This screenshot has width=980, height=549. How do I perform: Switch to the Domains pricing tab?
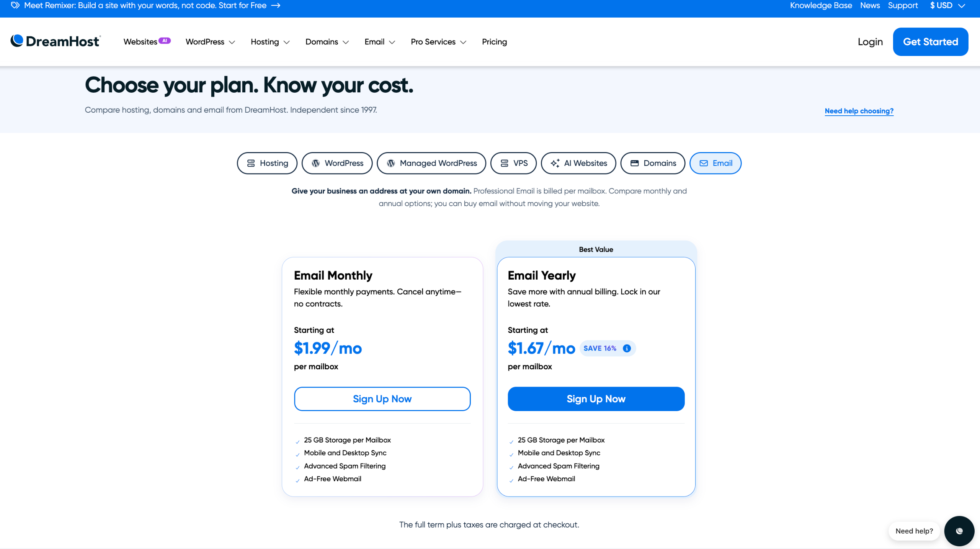click(653, 163)
